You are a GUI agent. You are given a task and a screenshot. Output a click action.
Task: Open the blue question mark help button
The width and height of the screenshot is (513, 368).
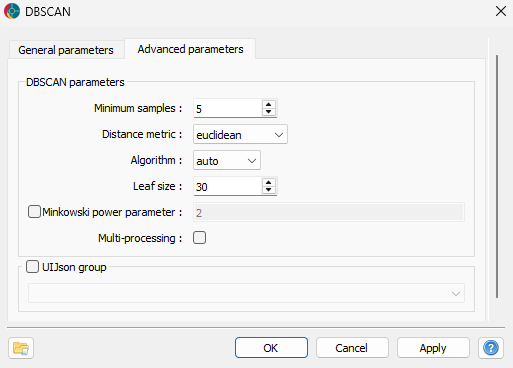click(x=491, y=348)
